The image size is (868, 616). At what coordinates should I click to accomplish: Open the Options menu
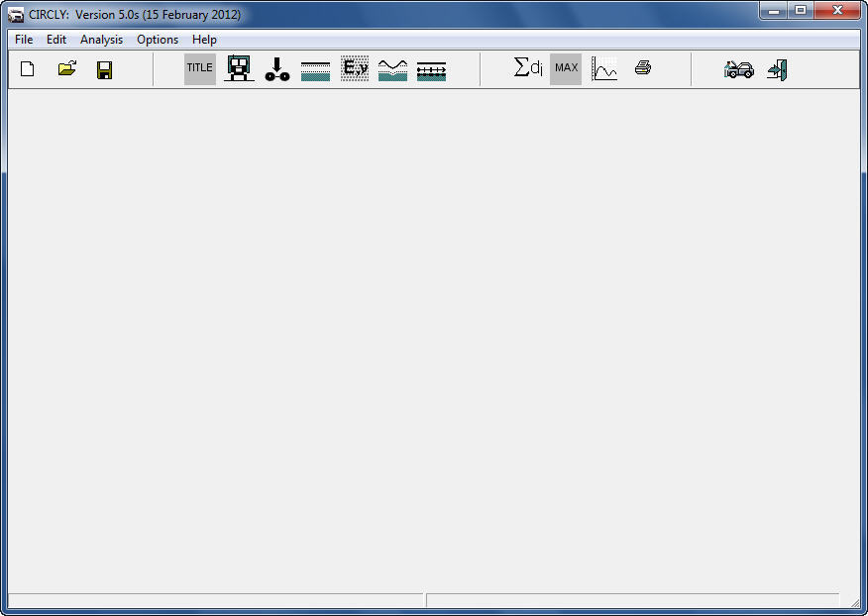point(158,40)
